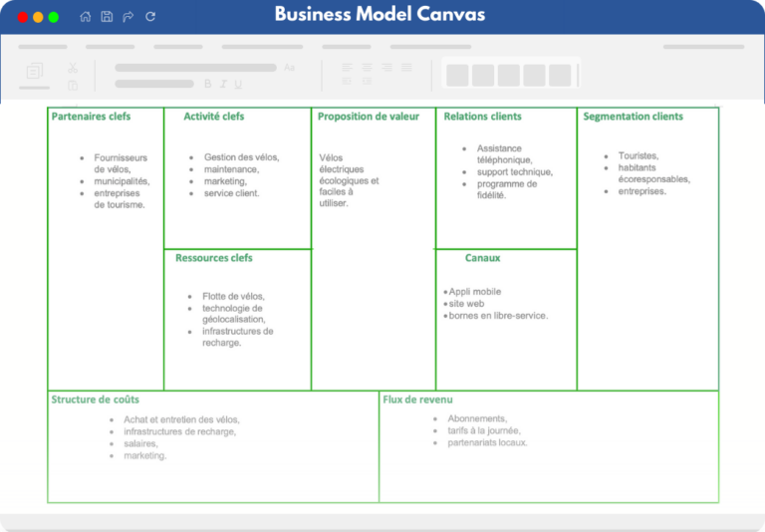
Task: Click the Flux de revenu heading
Action: pyautogui.click(x=417, y=399)
